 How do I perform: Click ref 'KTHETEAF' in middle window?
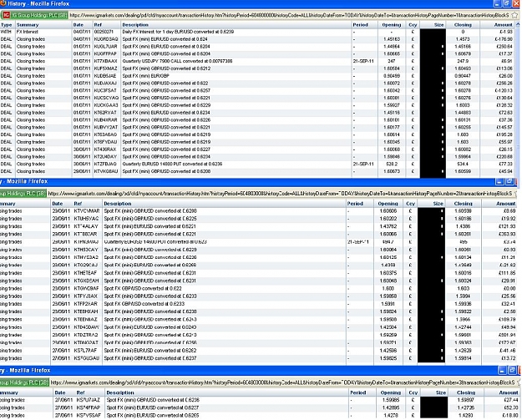click(x=86, y=273)
